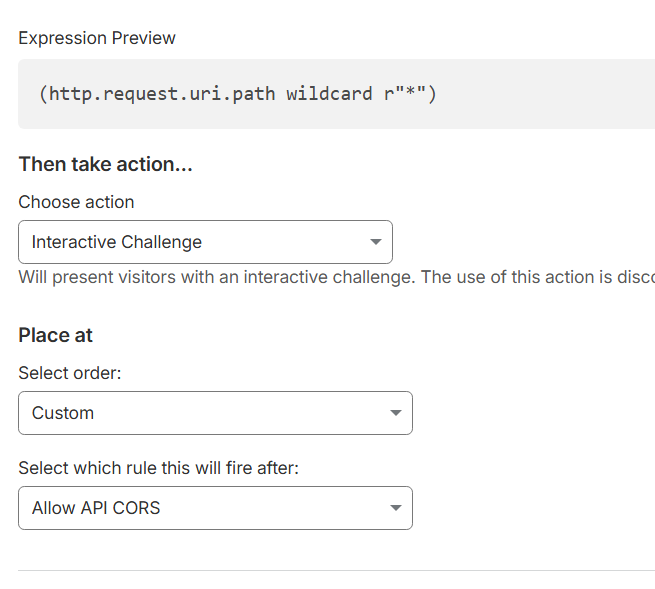
Task: Select the "Custom" order value text
Action: coord(63,413)
